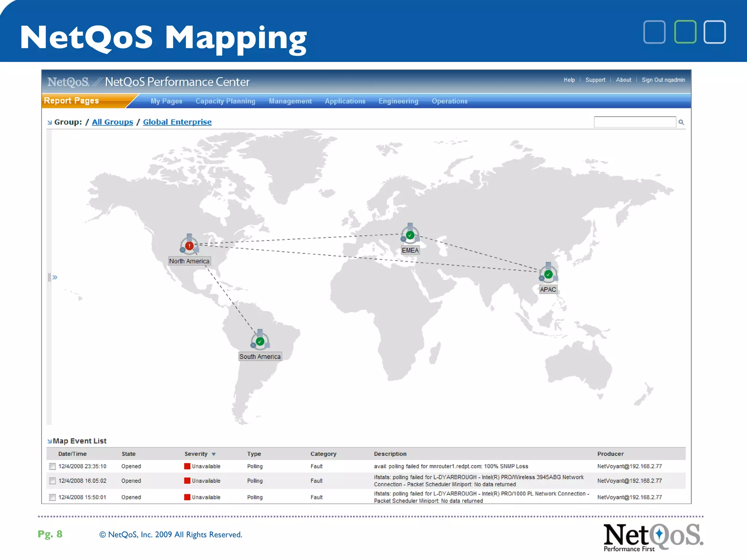Click the South America status node icon
The image size is (747, 560).
(260, 342)
